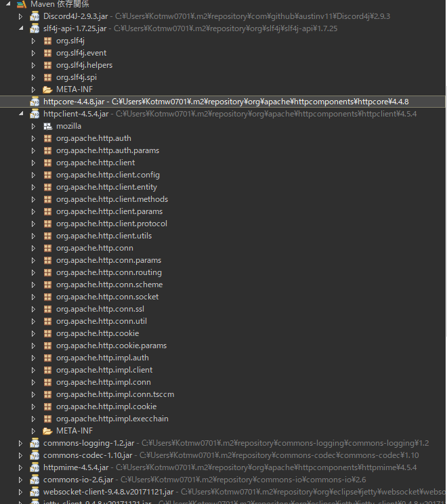Click the Discord4J-2.9.3.jar jar icon
Viewport: 447px width, 504px height.
coord(35,16)
